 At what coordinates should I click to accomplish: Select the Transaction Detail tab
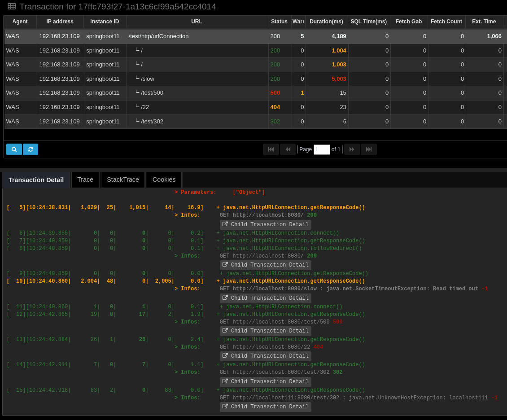click(x=36, y=180)
